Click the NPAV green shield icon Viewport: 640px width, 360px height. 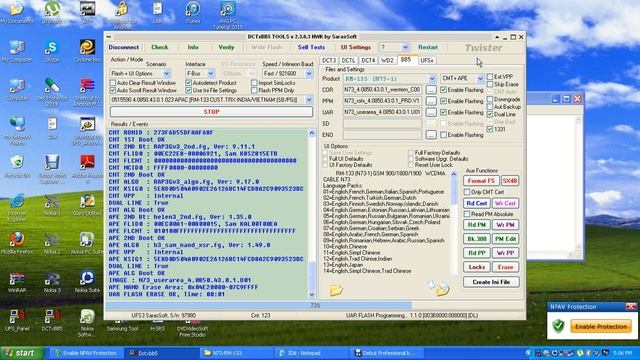coord(558,326)
